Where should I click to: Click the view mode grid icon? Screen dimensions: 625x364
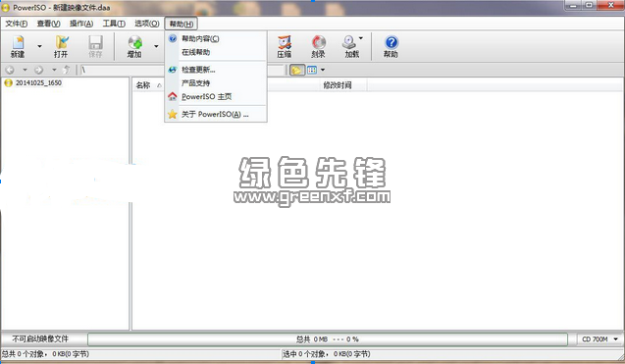coord(312,71)
